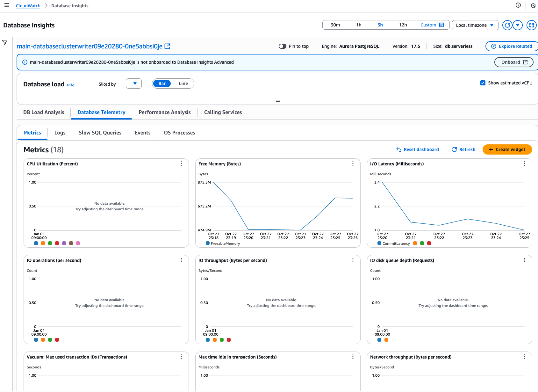Click the Reset dashboard link
Screen dimensions: 538x392
point(417,149)
